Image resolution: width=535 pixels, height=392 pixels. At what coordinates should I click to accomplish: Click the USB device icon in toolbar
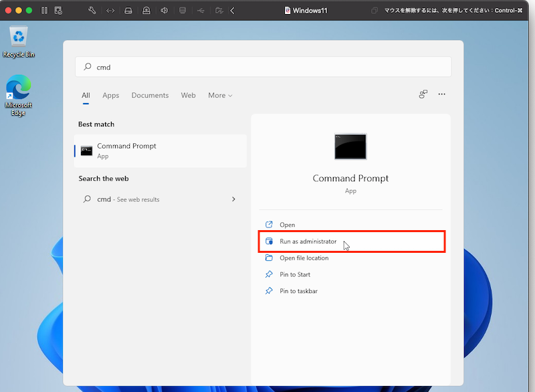click(x=201, y=11)
